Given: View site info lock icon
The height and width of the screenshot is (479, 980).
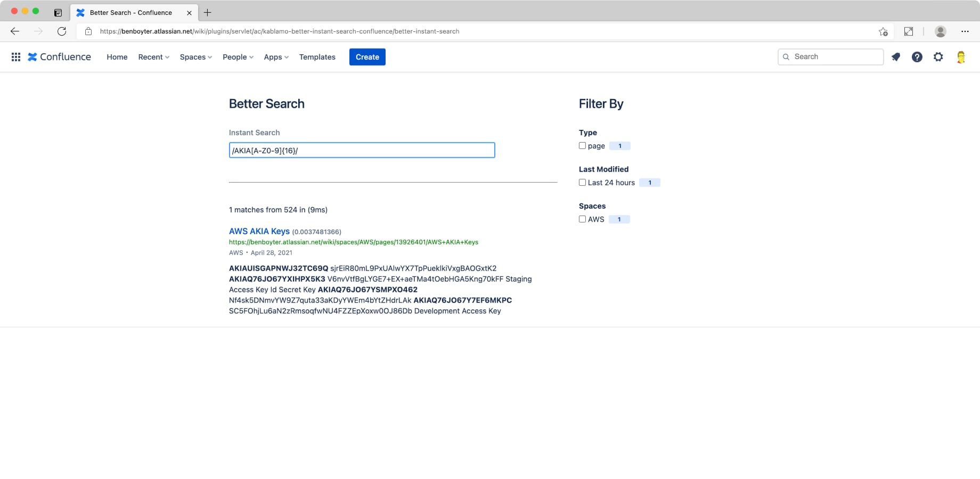Looking at the screenshot, I should [88, 31].
